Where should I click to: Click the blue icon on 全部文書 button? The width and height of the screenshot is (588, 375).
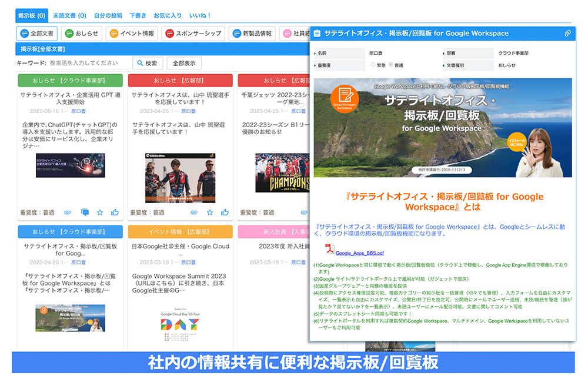[24, 34]
